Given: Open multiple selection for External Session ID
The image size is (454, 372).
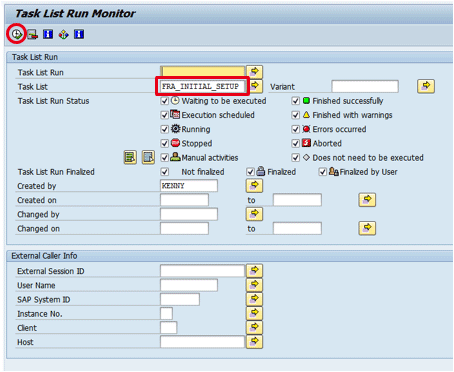Looking at the screenshot, I should (254, 271).
